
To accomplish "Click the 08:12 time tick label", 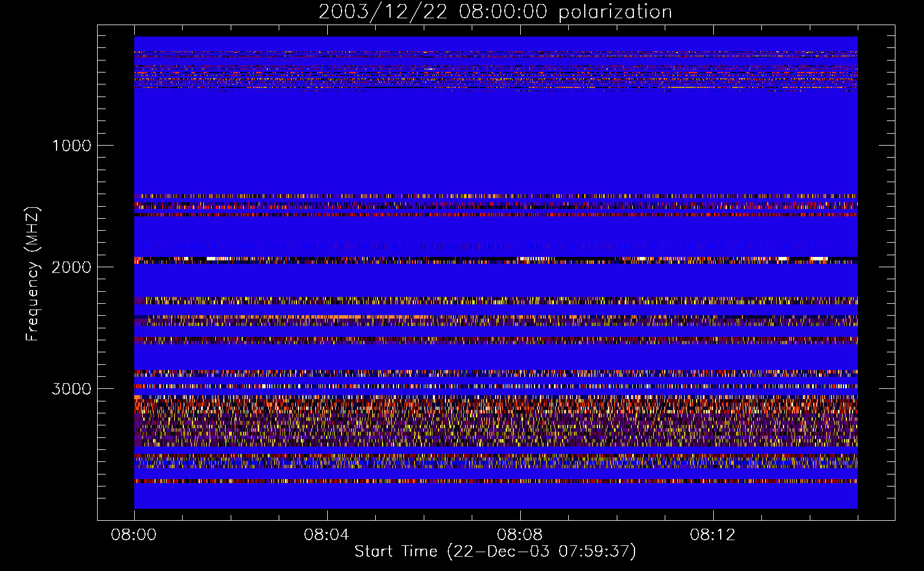I will point(713,535).
